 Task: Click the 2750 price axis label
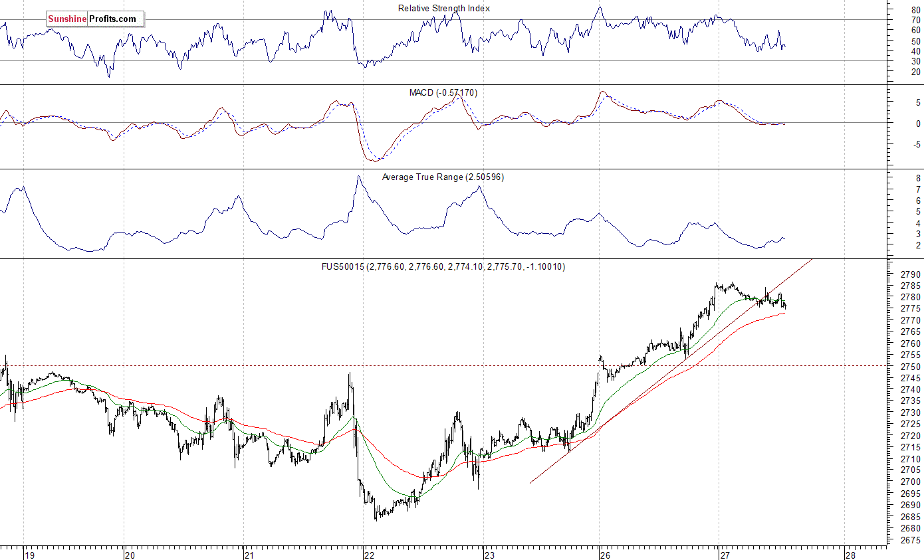pos(910,367)
